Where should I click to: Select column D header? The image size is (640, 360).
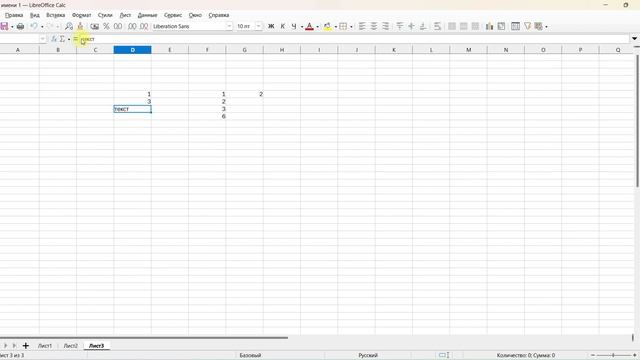132,50
